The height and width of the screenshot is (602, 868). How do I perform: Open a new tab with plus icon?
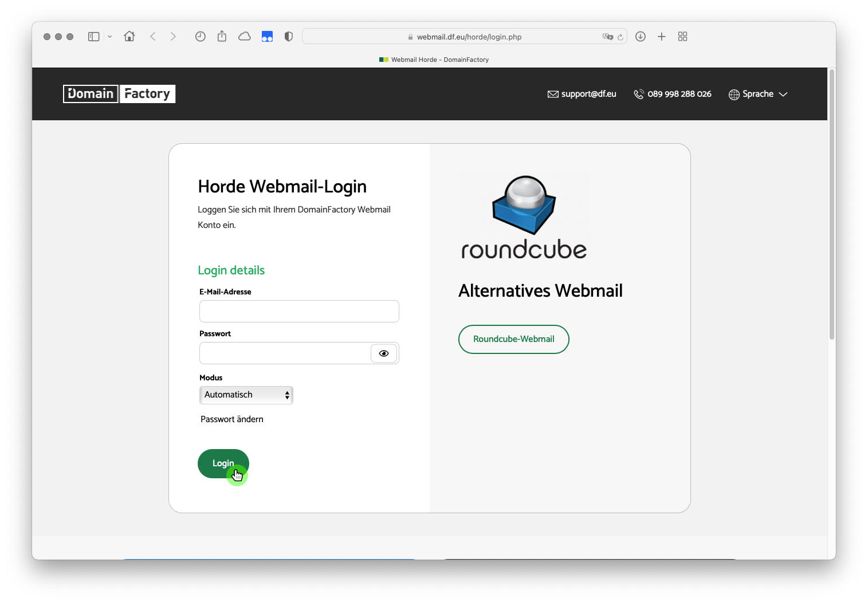pyautogui.click(x=662, y=37)
